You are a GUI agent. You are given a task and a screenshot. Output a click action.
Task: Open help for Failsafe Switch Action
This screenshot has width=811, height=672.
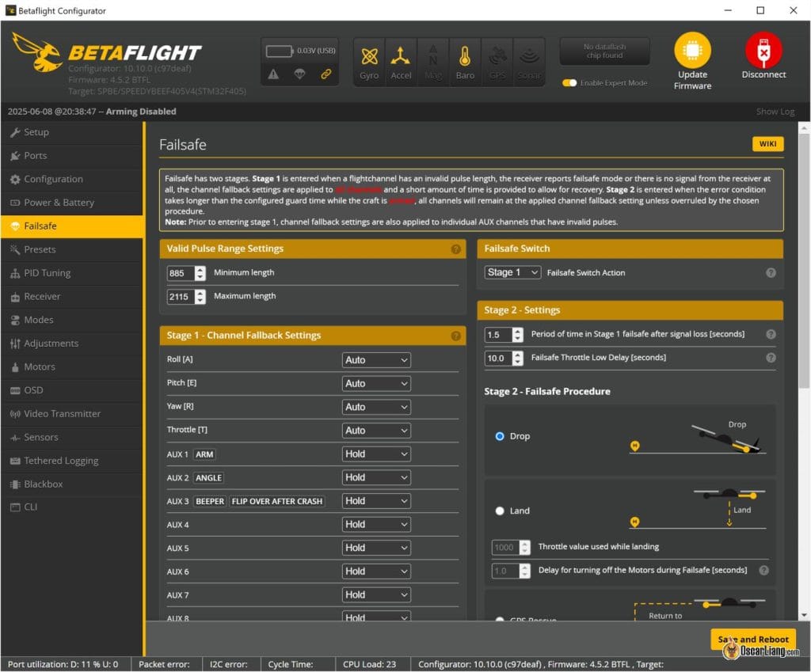(x=771, y=273)
